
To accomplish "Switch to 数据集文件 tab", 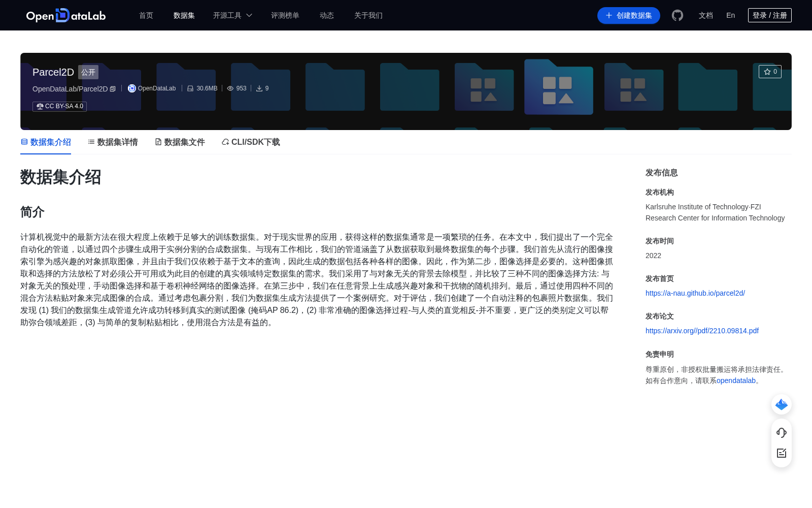I will 180,142.
